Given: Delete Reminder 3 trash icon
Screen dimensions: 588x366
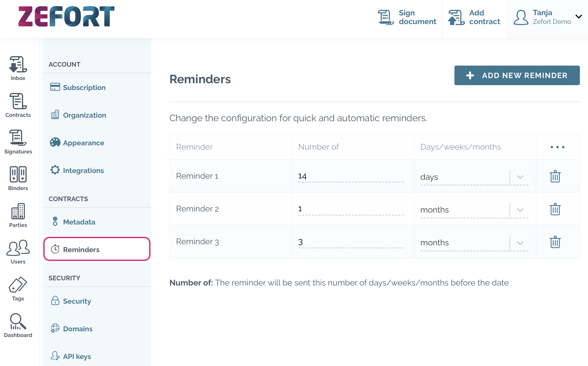Looking at the screenshot, I should (x=555, y=242).
